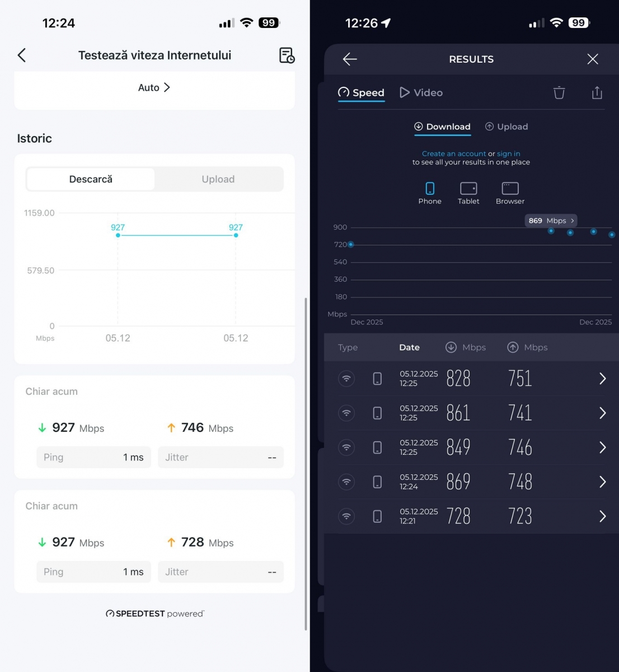The height and width of the screenshot is (672, 619).
Task: Open the speed test history schedule icon
Action: pyautogui.click(x=287, y=55)
